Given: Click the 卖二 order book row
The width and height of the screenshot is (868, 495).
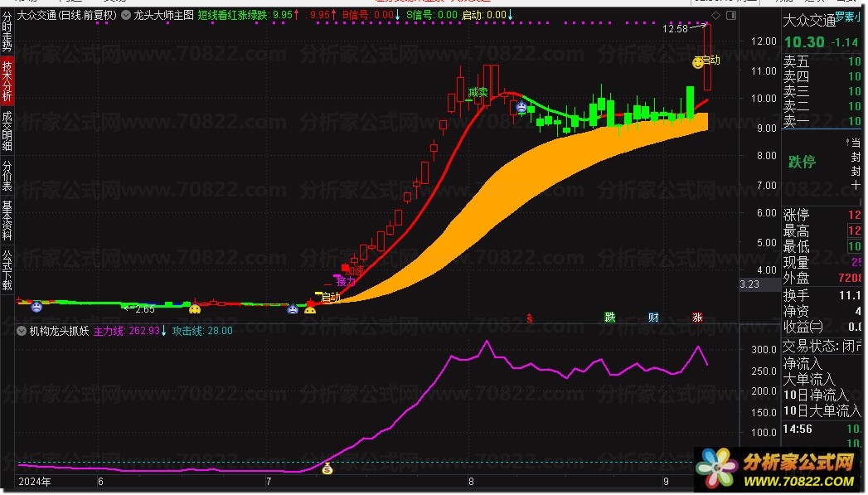Looking at the screenshot, I should 822,106.
